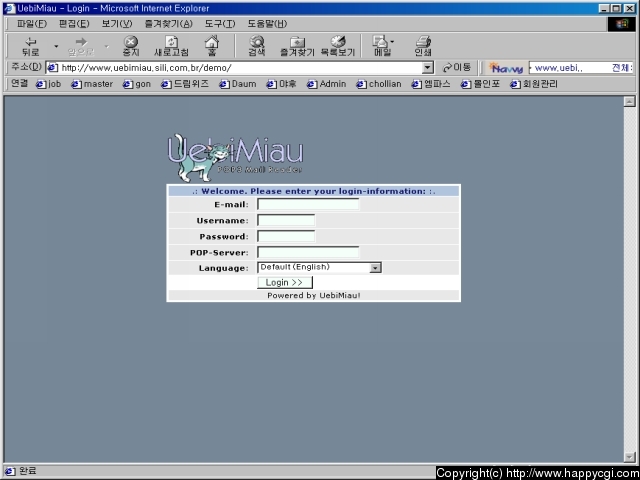Open the 몰인포 link shortcut
Screen dimensions: 640x480
tap(480, 84)
